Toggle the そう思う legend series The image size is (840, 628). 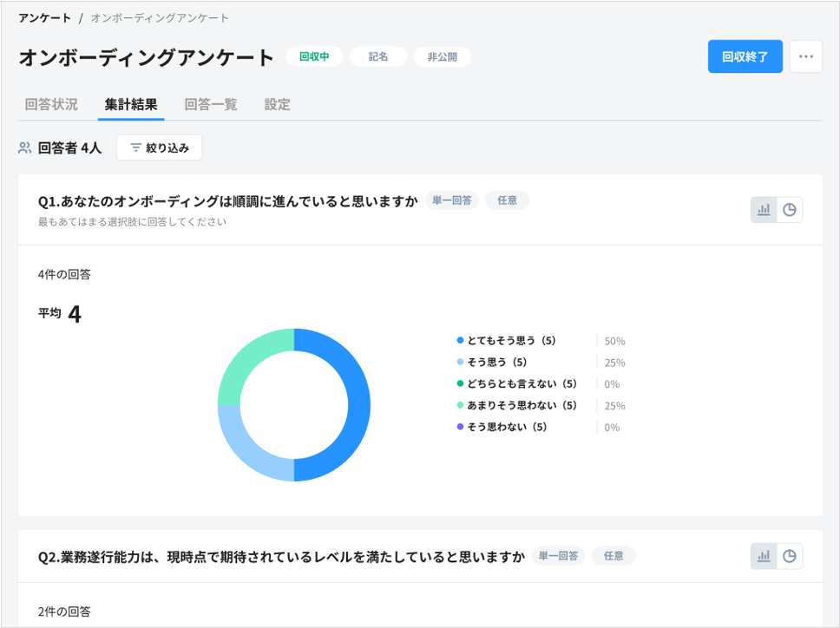(495, 362)
